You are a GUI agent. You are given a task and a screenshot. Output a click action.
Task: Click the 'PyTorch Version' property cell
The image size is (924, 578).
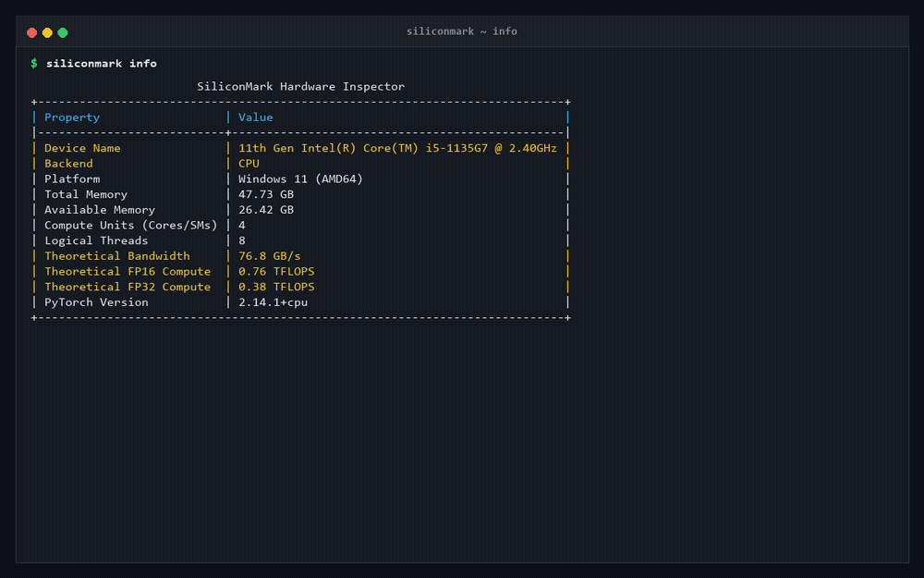pos(96,301)
